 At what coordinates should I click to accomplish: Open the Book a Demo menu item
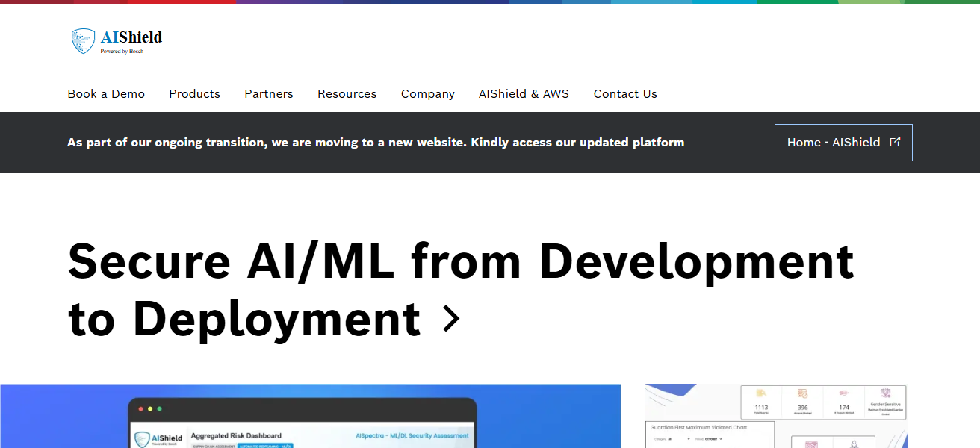pyautogui.click(x=106, y=94)
